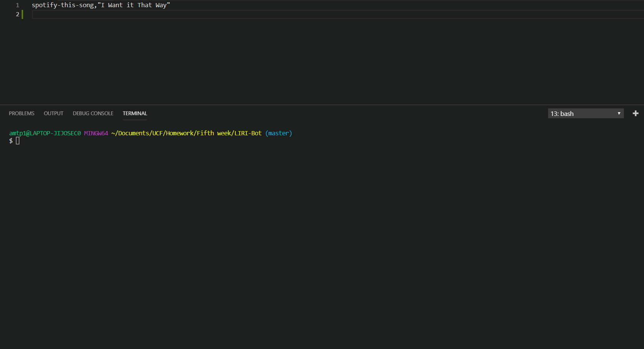Click line number 1 in the editor
Image resolution: width=644 pixels, height=349 pixels.
[17, 5]
